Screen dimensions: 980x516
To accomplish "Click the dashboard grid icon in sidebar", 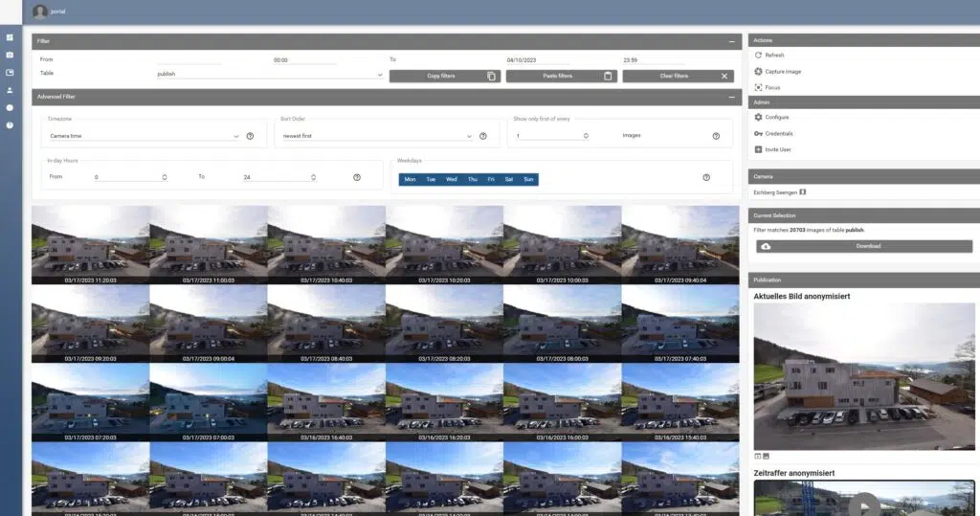I will coord(10,37).
